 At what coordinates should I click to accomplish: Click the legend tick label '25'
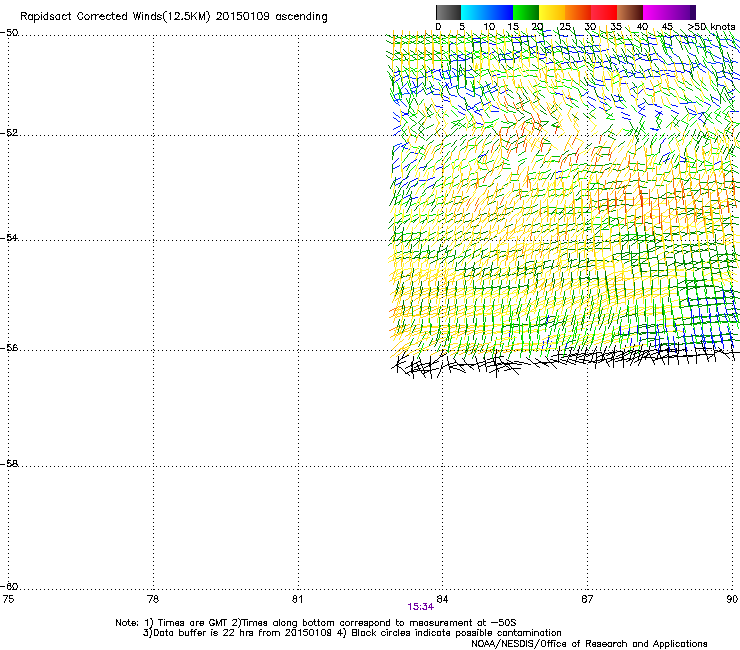point(565,27)
